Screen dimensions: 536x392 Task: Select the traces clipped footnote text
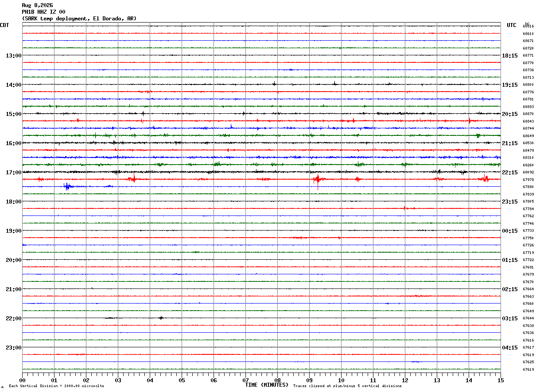tap(347, 386)
